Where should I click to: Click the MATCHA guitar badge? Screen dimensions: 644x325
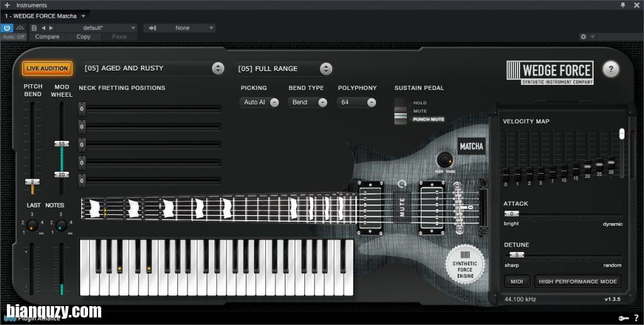click(472, 146)
